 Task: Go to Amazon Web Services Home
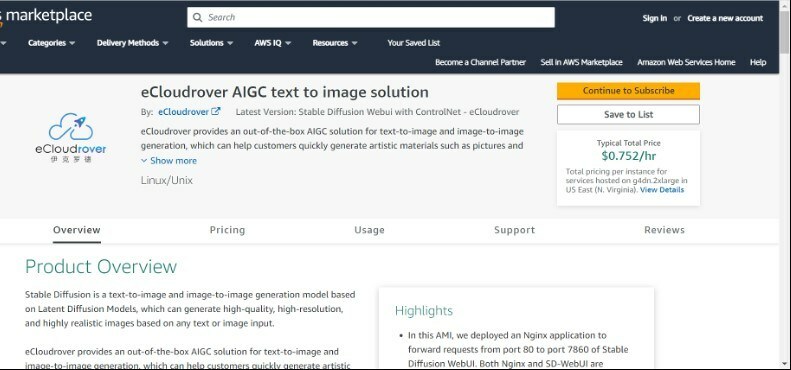686,63
